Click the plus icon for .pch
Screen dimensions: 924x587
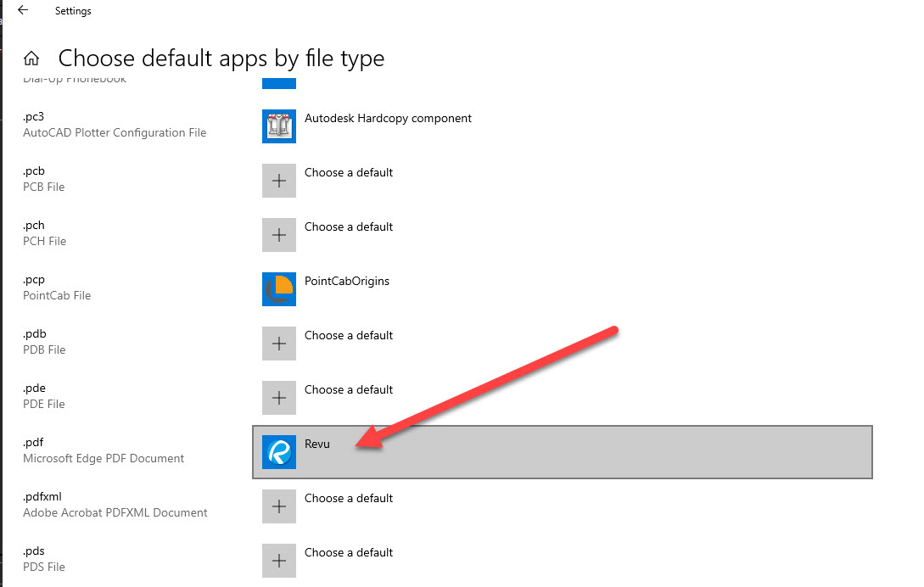pyautogui.click(x=279, y=235)
